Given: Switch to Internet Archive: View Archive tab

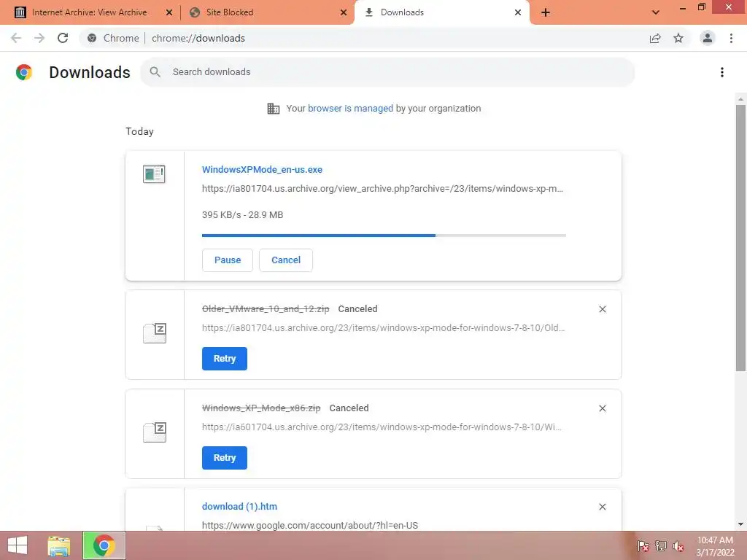Looking at the screenshot, I should pyautogui.click(x=89, y=12).
